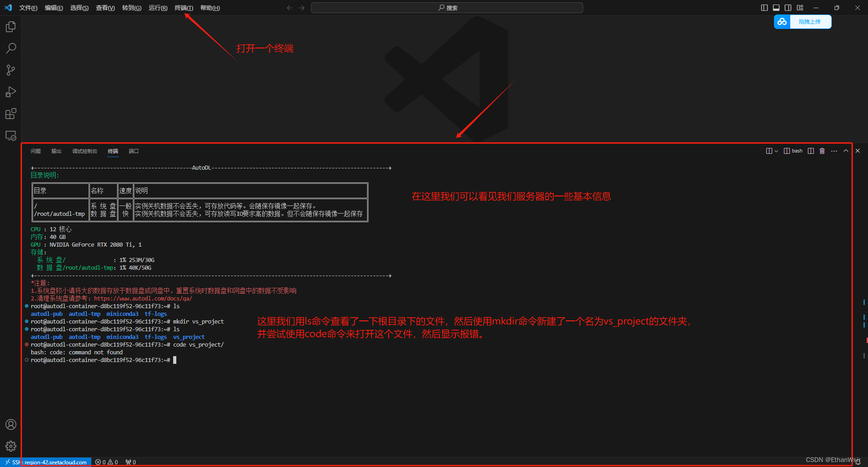Open the Extensions view

pyautogui.click(x=11, y=114)
